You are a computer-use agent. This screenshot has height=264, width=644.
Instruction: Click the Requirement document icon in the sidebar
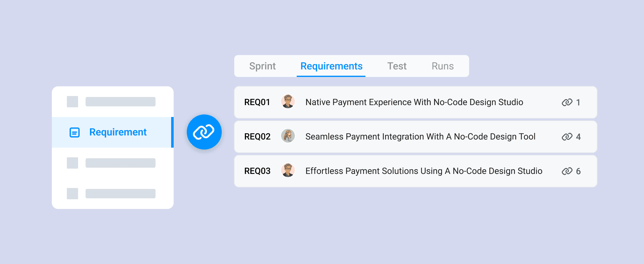(74, 132)
